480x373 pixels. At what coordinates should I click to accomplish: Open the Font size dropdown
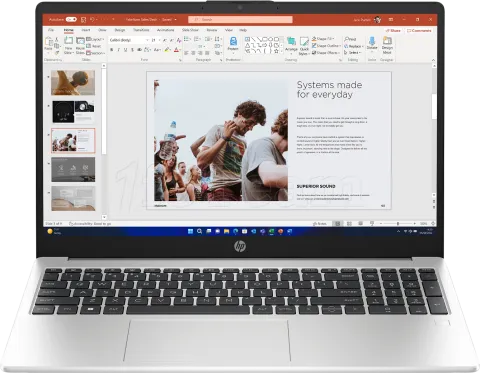pyautogui.click(x=159, y=40)
